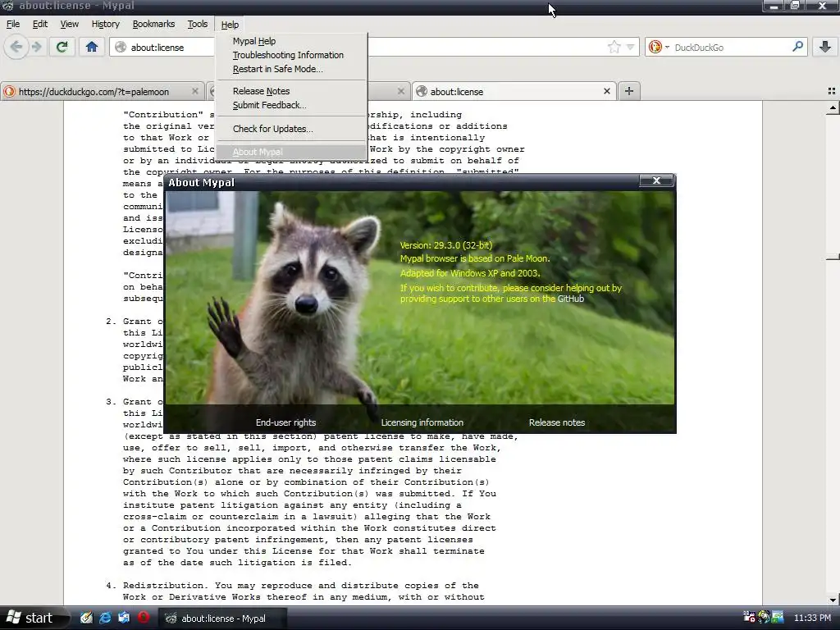This screenshot has width=840, height=630.
Task: Open the Bookmarks menu
Action: tap(153, 24)
